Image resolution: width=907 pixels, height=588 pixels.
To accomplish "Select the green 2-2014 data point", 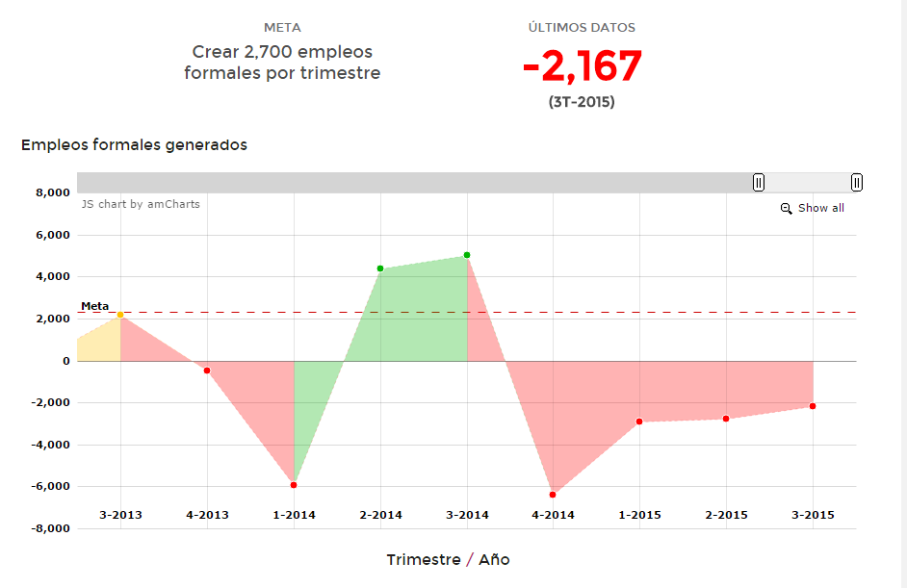I will [380, 268].
